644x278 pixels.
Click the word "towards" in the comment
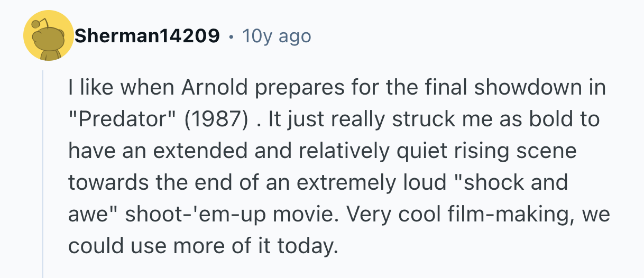click(x=109, y=183)
